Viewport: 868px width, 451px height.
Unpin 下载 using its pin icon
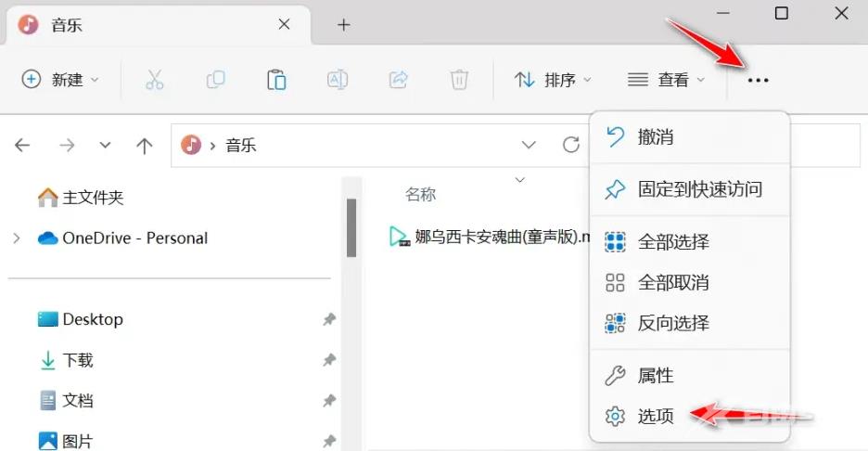[x=329, y=360]
